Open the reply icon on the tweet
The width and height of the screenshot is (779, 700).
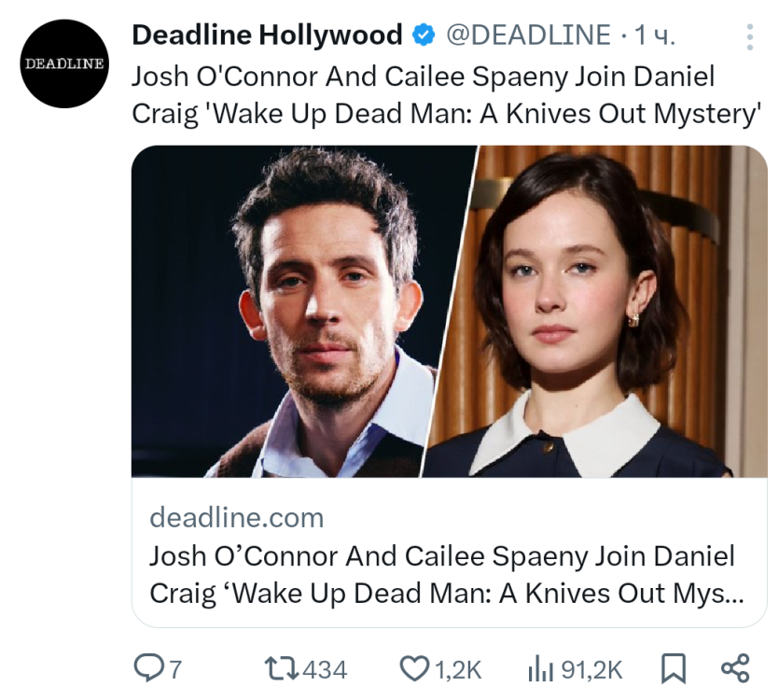point(147,668)
